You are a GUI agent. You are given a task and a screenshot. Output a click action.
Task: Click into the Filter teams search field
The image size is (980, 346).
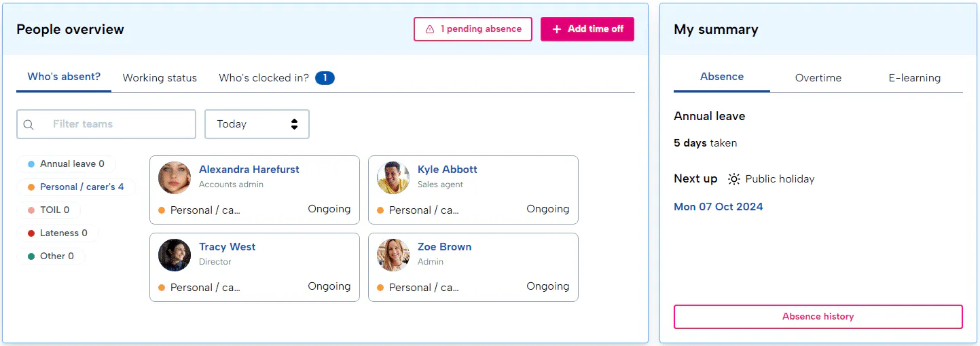tap(115, 124)
